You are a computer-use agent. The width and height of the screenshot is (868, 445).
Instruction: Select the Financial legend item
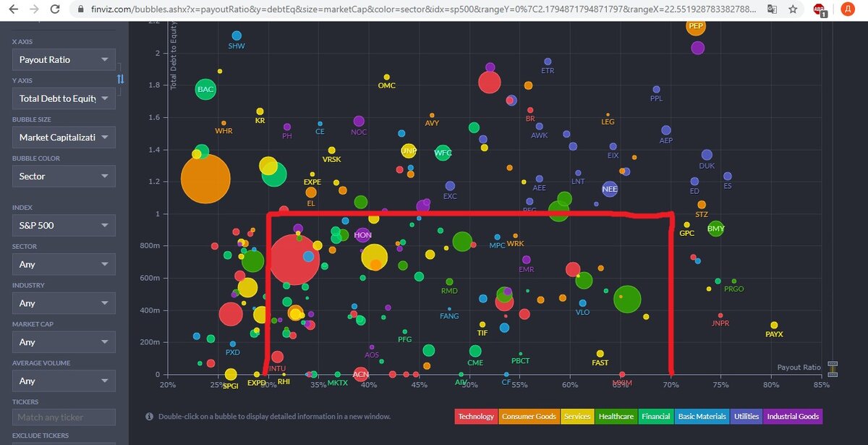pyautogui.click(x=655, y=416)
